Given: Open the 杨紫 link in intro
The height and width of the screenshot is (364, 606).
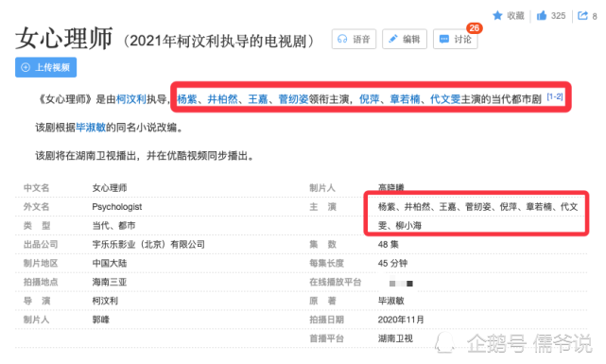Looking at the screenshot, I should [x=187, y=99].
